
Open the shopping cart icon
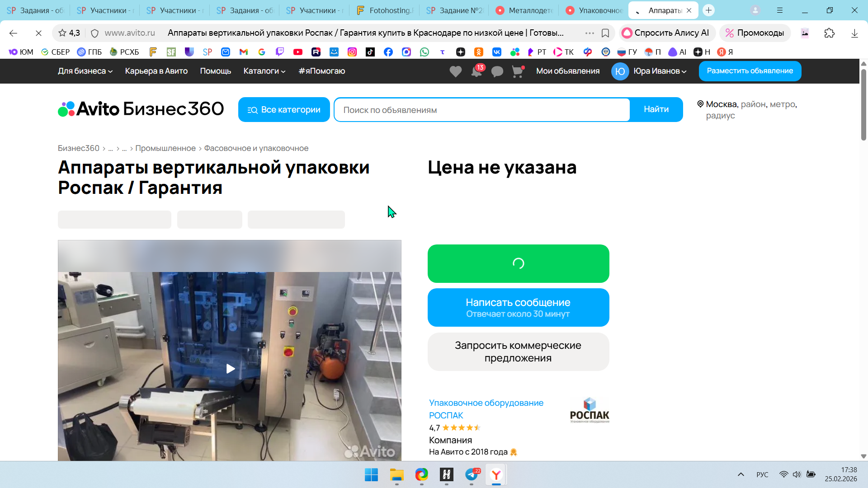517,71
